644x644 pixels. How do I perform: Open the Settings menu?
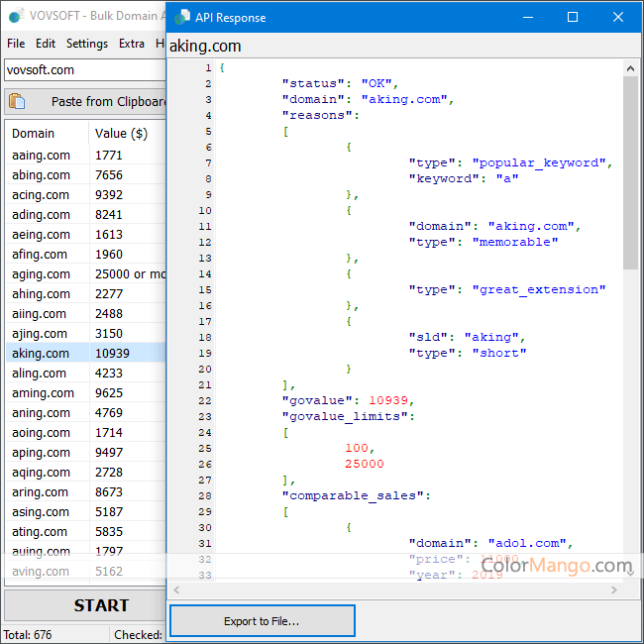[87, 44]
